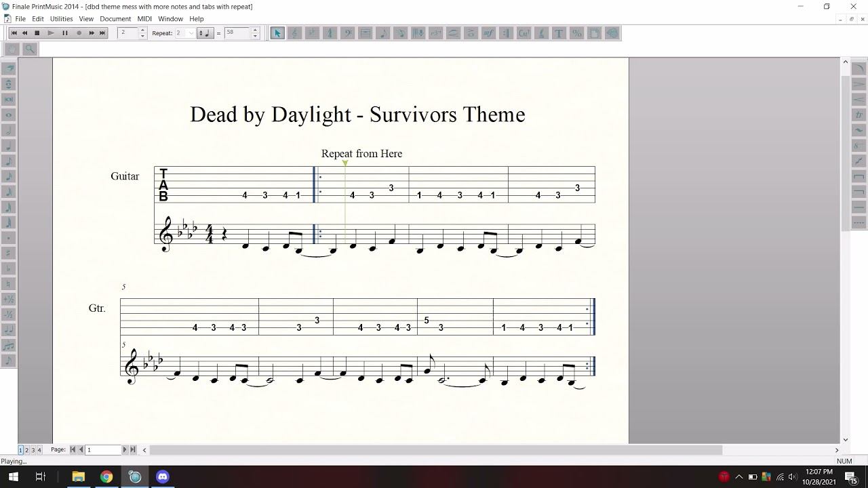Open Task View on the taskbar
This screenshot has width=868, height=488.
(x=40, y=476)
